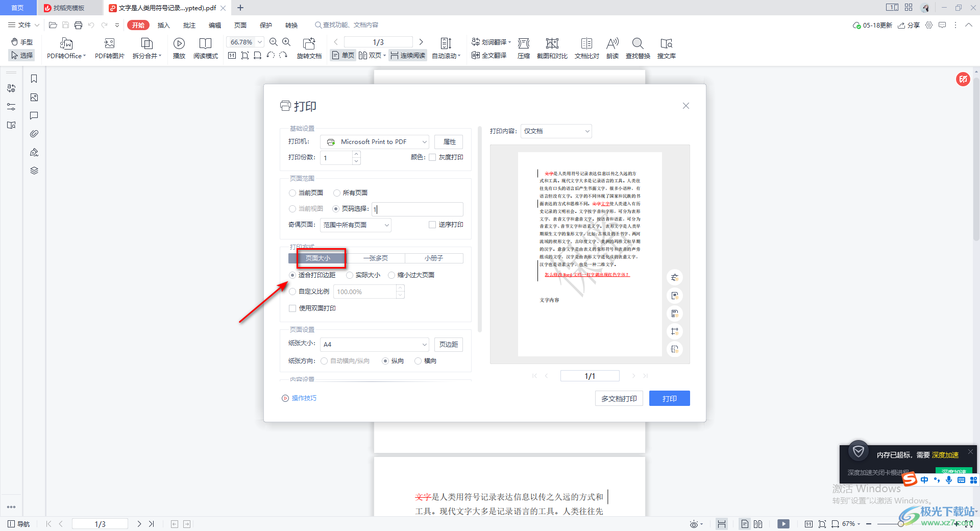This screenshot has height=531, width=980.
Task: Check the 使用双面打印 checkbox
Action: [292, 308]
